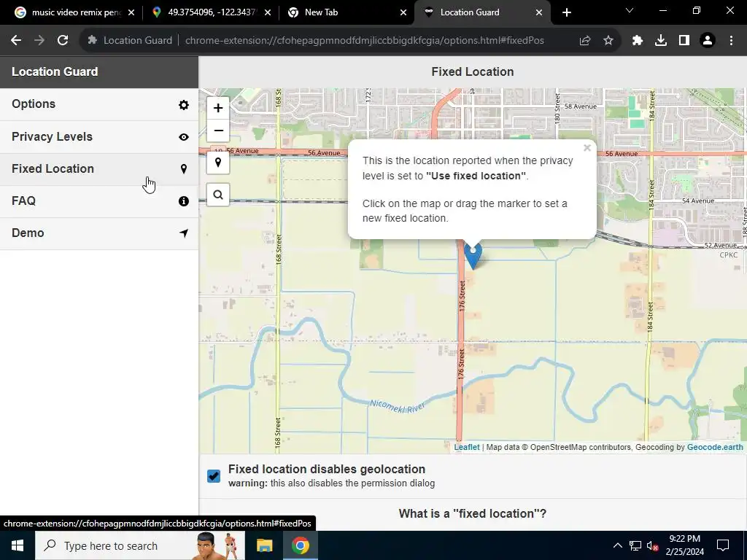Click the Options gear icon
747x560 pixels.
tap(183, 105)
